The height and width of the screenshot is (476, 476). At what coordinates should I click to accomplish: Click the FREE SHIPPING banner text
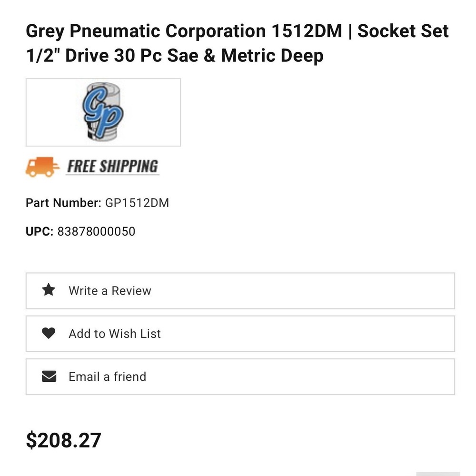click(x=113, y=166)
